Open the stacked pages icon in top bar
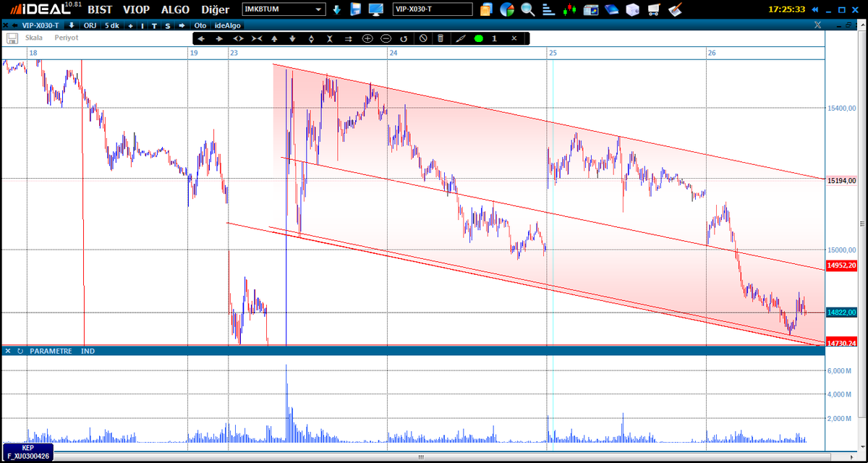 (486, 9)
